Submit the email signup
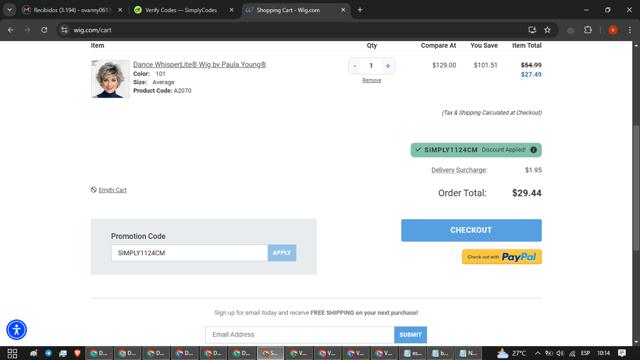The image size is (640, 360). tap(410, 334)
